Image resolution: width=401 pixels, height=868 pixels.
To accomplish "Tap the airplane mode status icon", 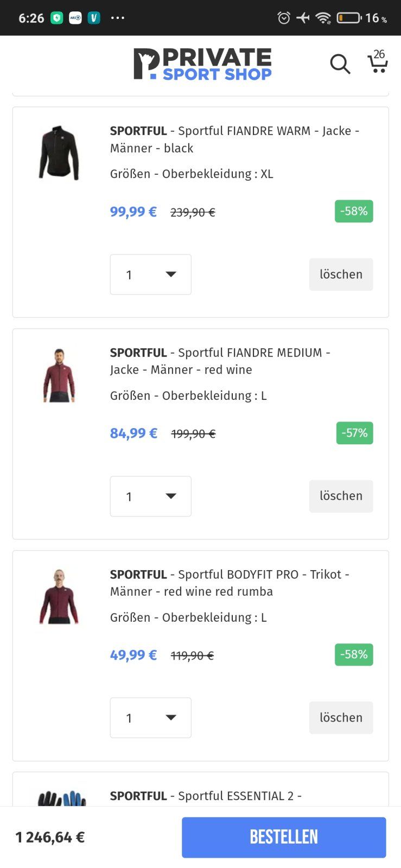I will (x=303, y=18).
